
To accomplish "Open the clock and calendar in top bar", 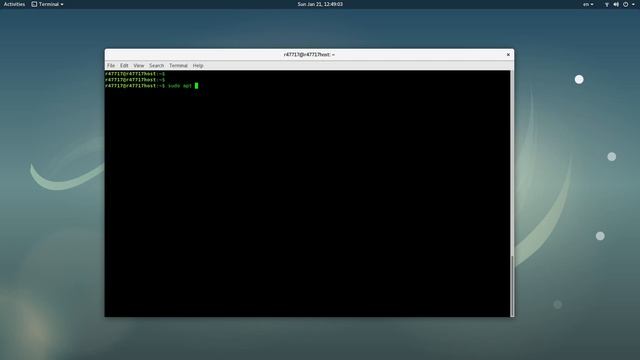I will click(320, 4).
